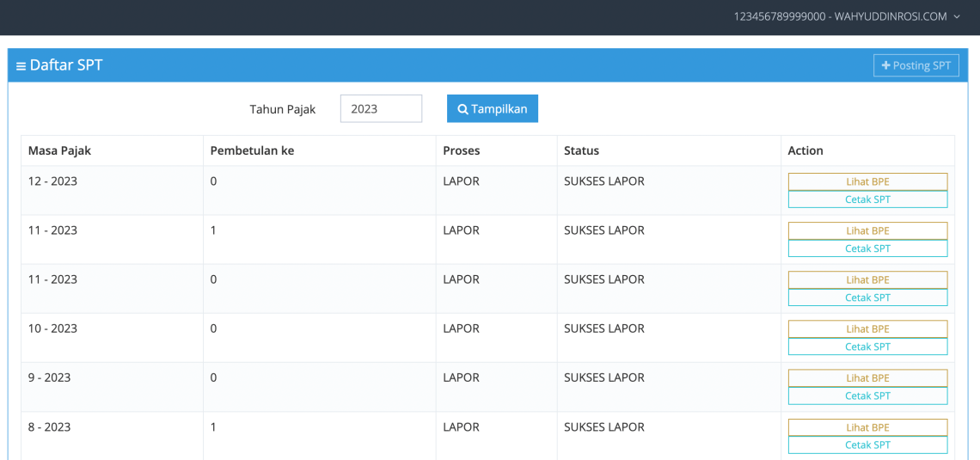Click Cetak SPT for 11 - 2023 pembetulan 0
The width and height of the screenshot is (980, 460).
click(x=867, y=297)
